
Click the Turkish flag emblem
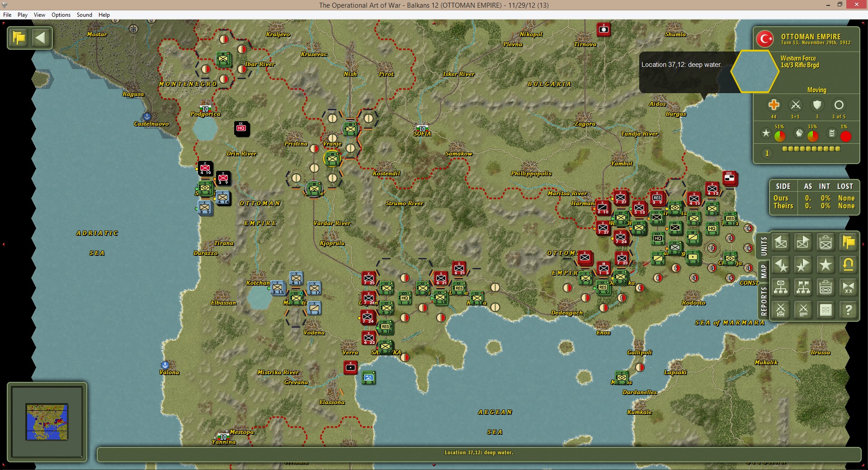tap(765, 39)
